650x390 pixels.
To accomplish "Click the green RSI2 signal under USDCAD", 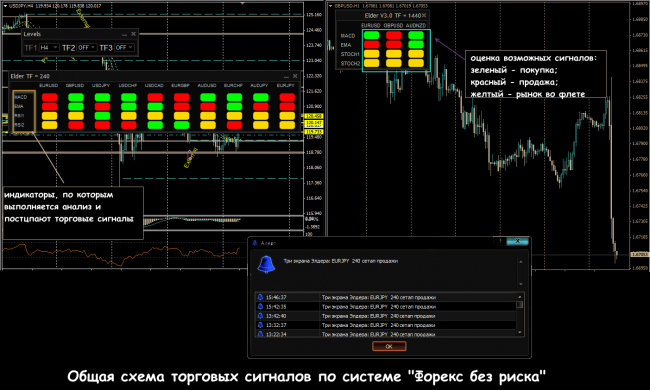I will pyautogui.click(x=155, y=125).
